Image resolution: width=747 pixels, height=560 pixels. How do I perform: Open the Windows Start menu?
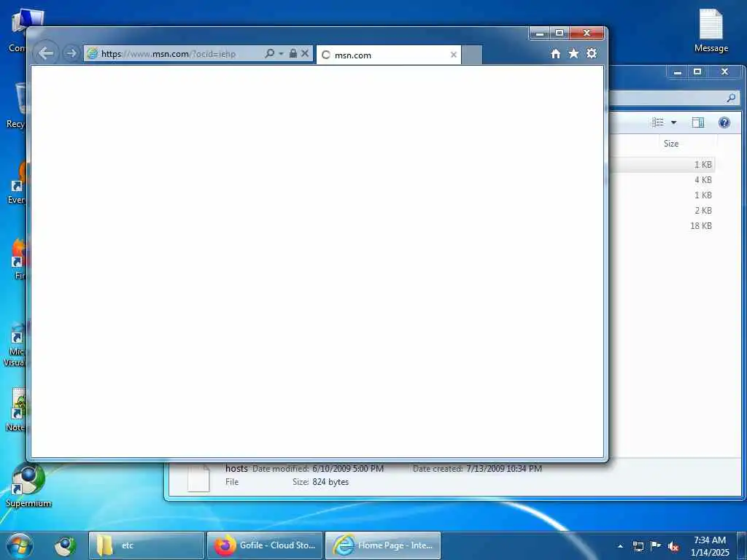point(20,545)
